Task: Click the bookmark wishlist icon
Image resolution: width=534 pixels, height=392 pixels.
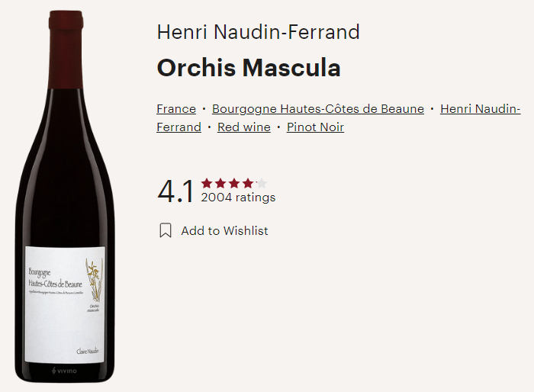Action: pos(166,230)
